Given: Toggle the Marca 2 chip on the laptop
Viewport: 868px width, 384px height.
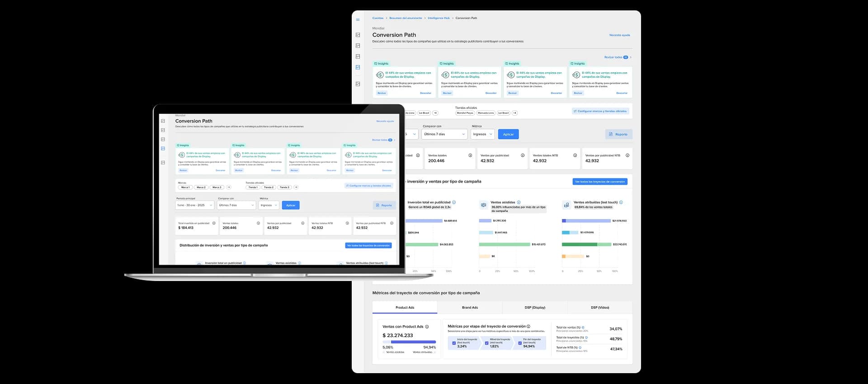Looking at the screenshot, I should 201,187.
